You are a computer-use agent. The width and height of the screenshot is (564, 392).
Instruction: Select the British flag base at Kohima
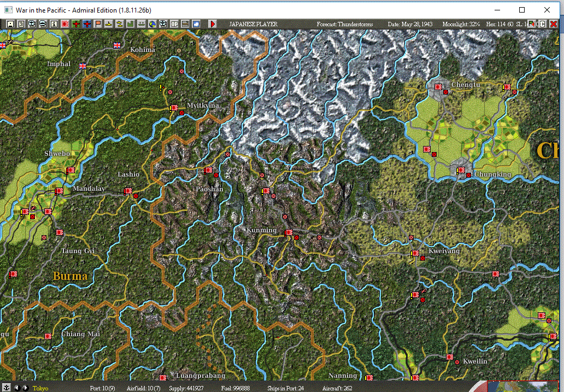click(117, 45)
